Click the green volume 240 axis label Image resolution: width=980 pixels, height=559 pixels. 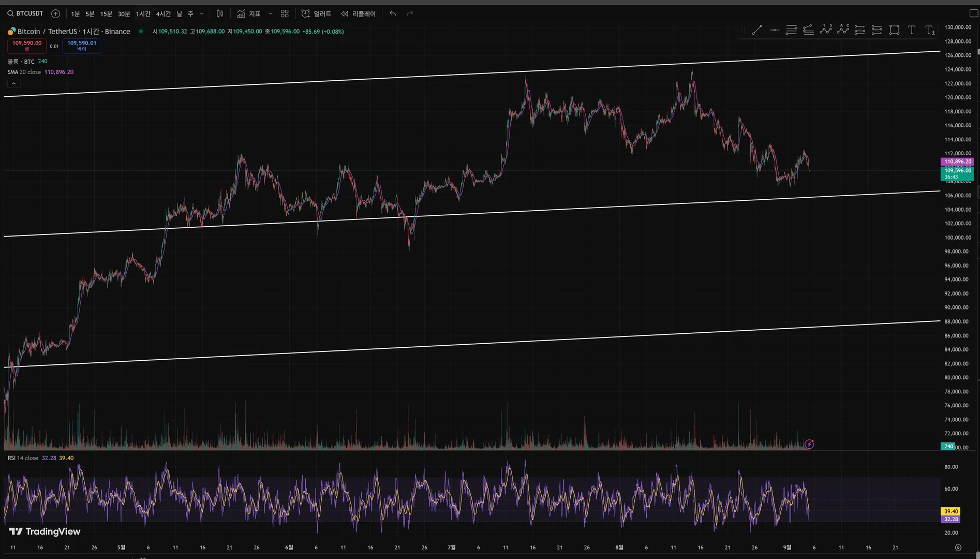[948, 446]
